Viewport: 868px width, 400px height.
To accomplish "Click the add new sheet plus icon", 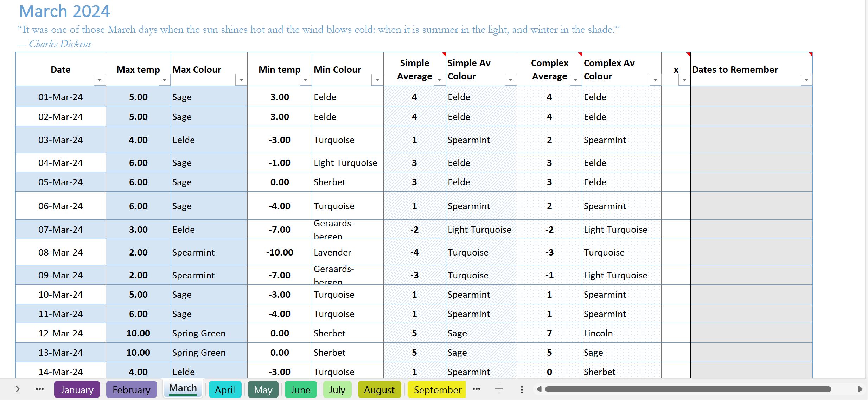I will [499, 389].
